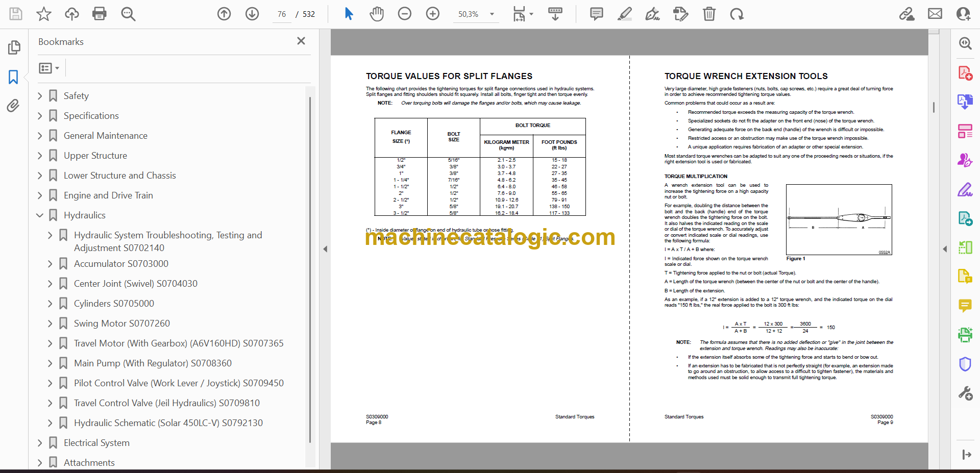Viewport: 980px width, 473px height.
Task: Open Hydraulic Schematic S0792130
Action: tap(168, 423)
